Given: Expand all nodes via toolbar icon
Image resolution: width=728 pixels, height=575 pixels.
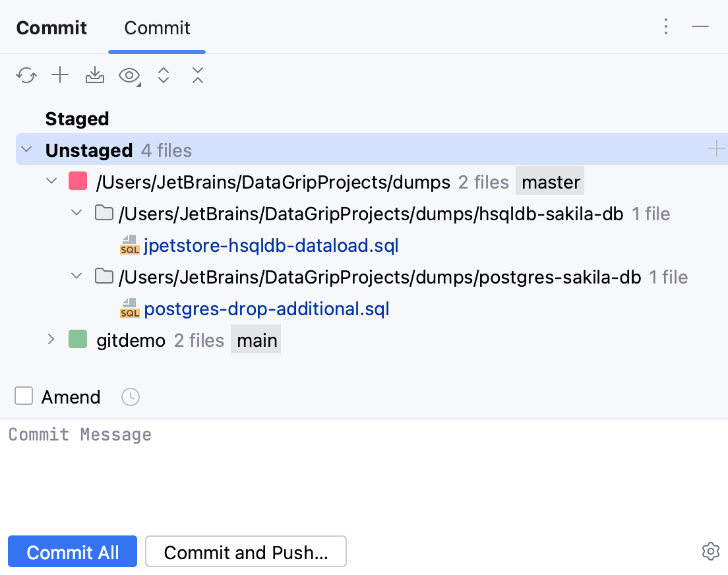Looking at the screenshot, I should pyautogui.click(x=164, y=75).
